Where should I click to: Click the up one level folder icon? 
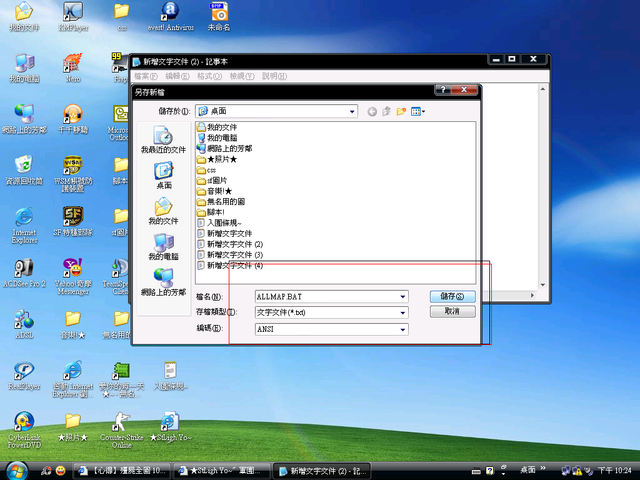point(386,111)
